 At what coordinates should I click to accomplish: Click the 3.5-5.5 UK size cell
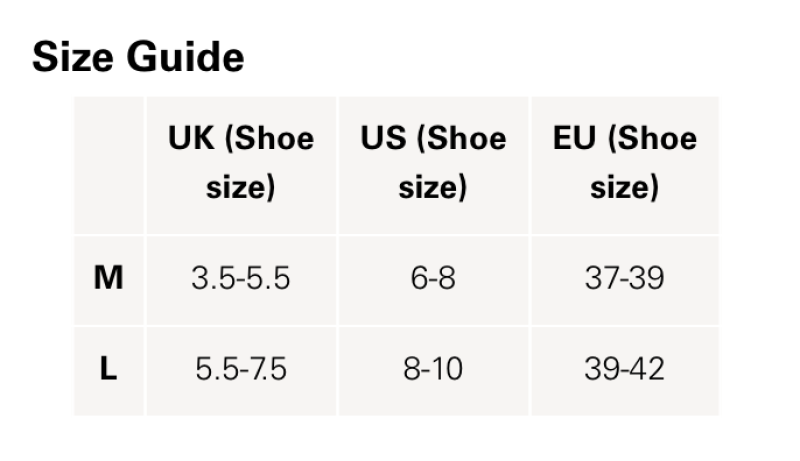241,278
